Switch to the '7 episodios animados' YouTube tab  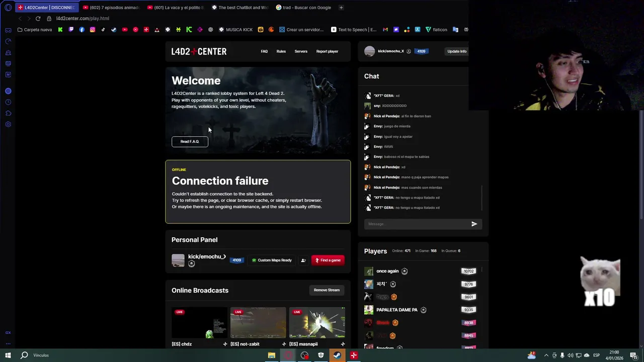tap(111, 8)
